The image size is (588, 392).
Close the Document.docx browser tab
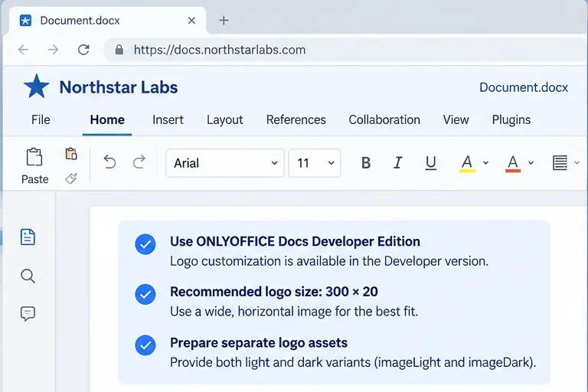click(x=191, y=20)
